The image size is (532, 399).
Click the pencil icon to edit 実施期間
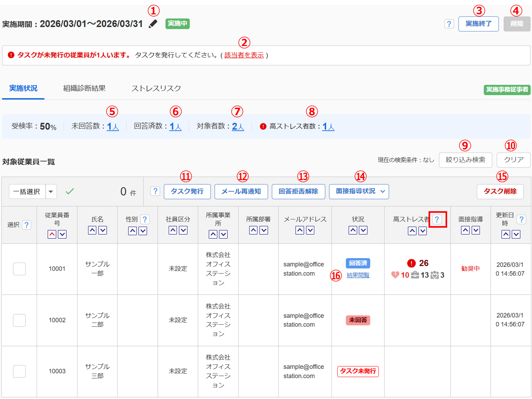click(x=153, y=24)
